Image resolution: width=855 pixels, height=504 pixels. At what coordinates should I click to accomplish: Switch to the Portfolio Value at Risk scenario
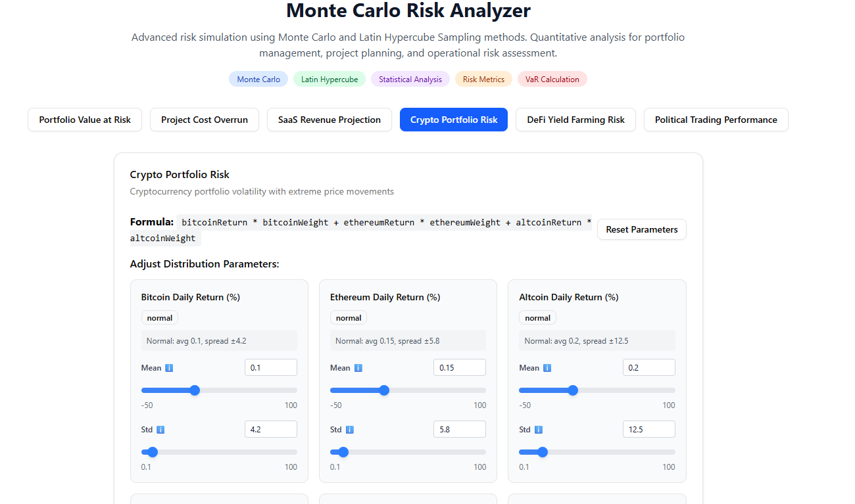pos(84,120)
